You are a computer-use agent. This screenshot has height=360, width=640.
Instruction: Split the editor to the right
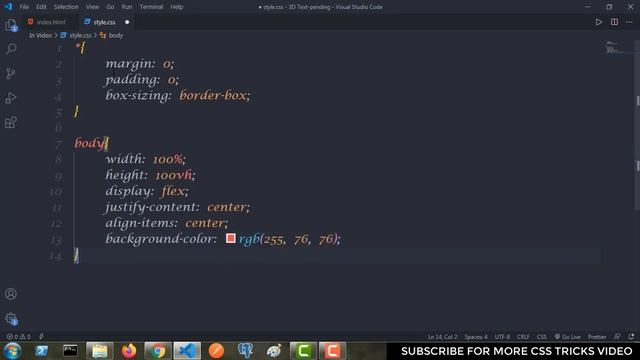pyautogui.click(x=614, y=22)
